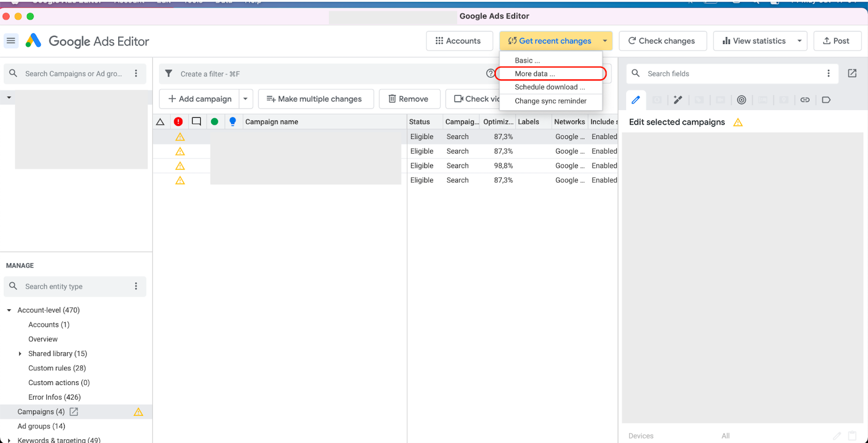The image size is (868, 443).
Task: Click the Google Ads logo icon
Action: tap(34, 41)
